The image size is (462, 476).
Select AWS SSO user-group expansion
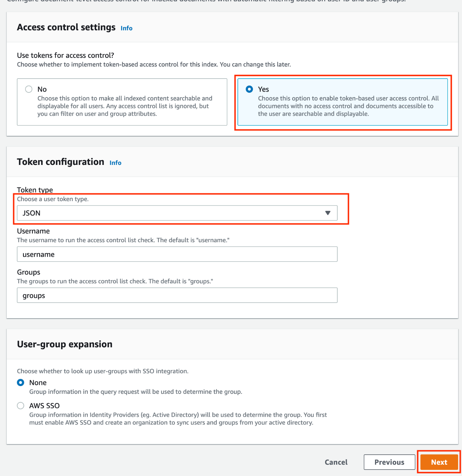tap(21, 406)
